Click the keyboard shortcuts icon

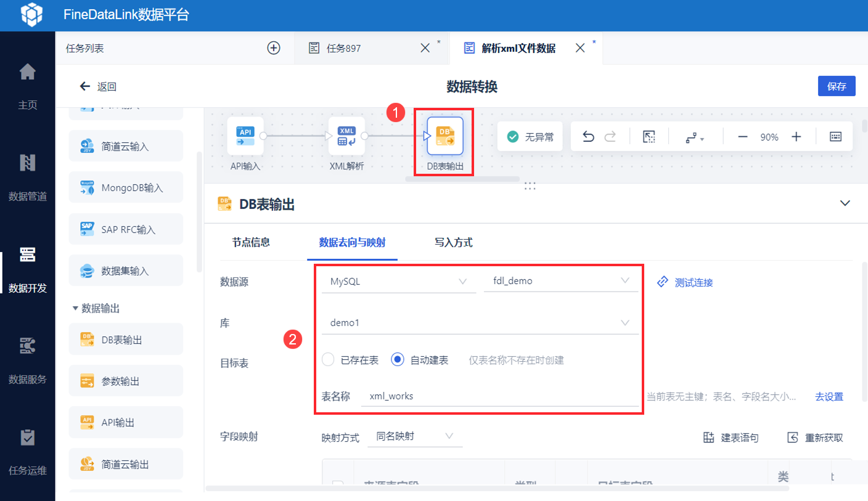[x=835, y=137]
